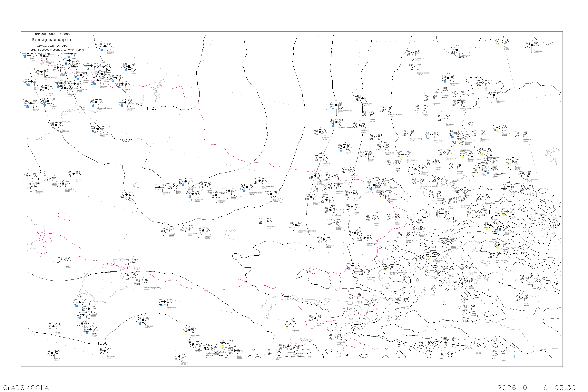Click station circle at Чардара 38439
The width and height of the screenshot is (588, 392).
point(179,357)
